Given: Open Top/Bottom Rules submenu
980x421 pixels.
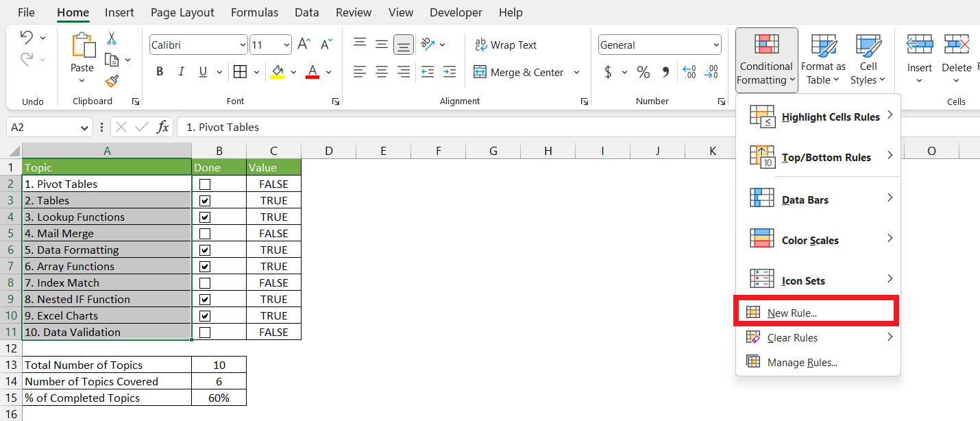Looking at the screenshot, I should point(818,157).
